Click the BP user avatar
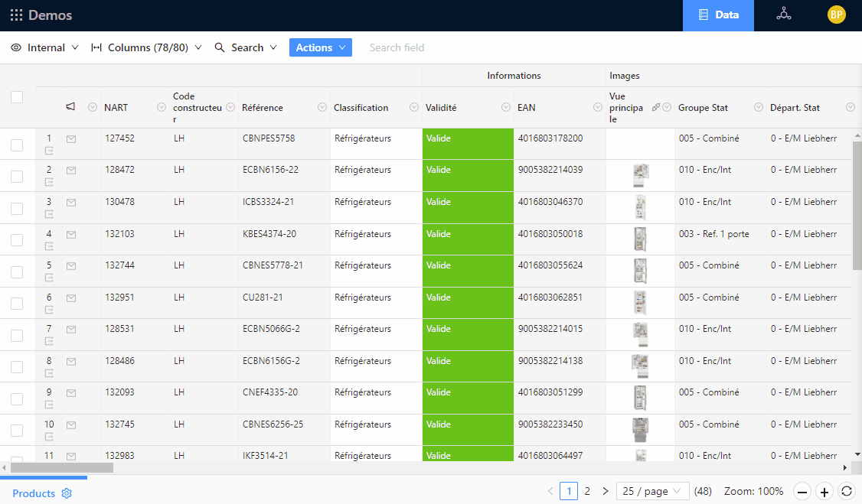This screenshot has height=504, width=862. pyautogui.click(x=836, y=15)
